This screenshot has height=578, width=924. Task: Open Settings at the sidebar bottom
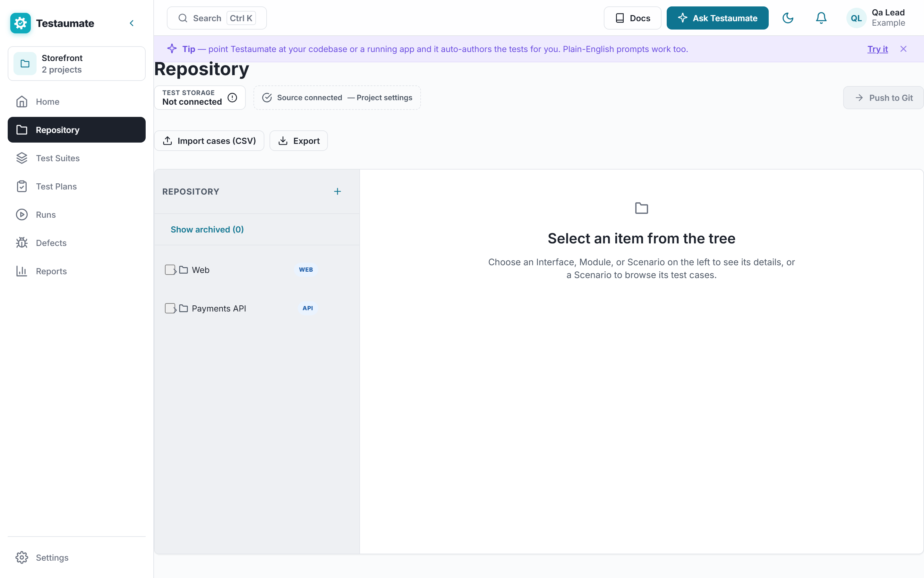pos(76,558)
